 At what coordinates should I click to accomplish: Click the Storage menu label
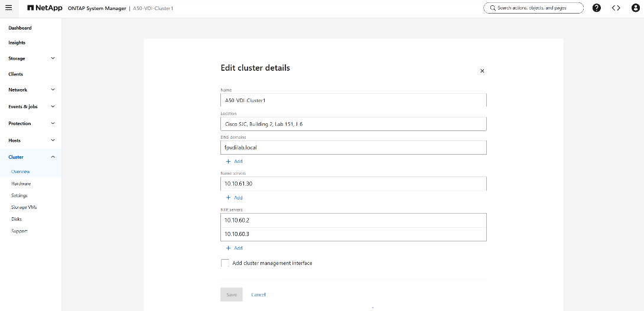(x=17, y=58)
